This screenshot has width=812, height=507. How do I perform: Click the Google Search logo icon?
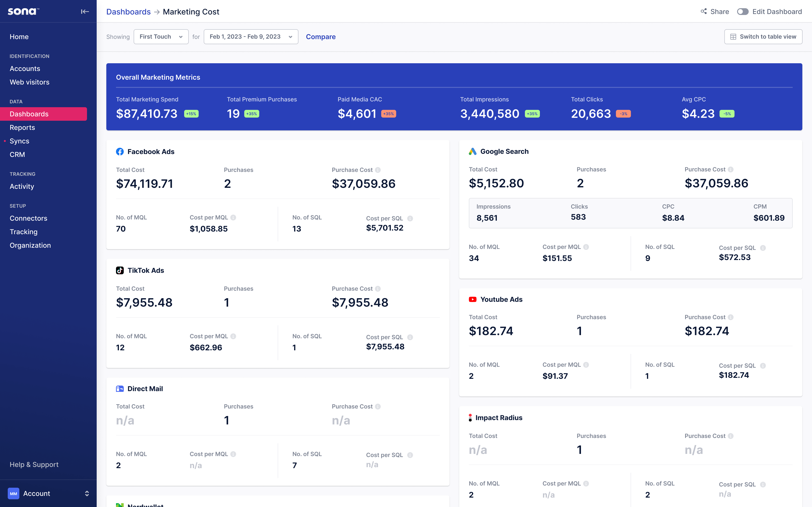473,151
